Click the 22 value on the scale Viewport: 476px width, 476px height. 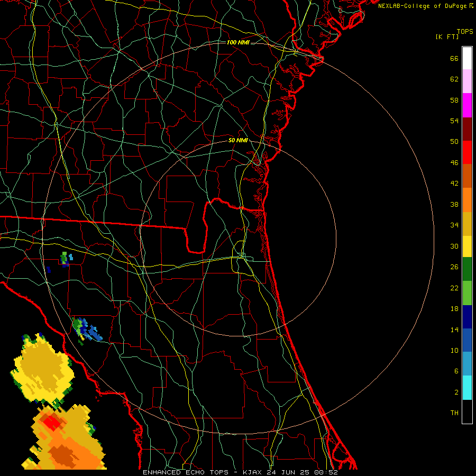point(454,288)
